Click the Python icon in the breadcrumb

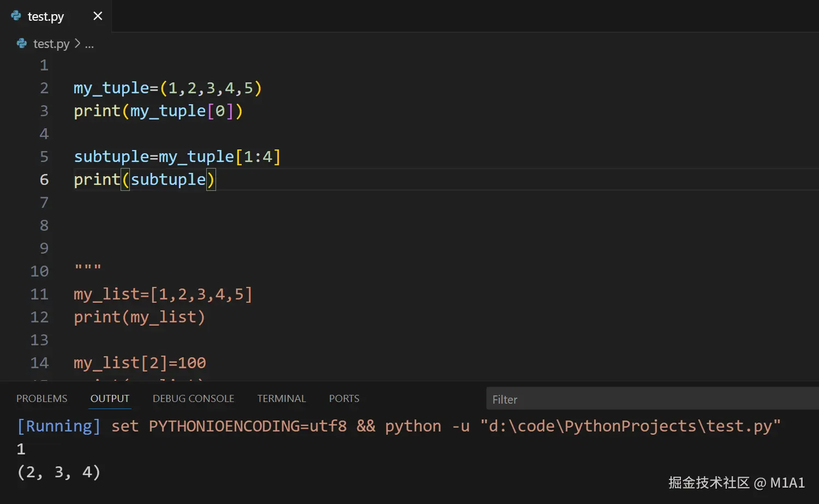pyautogui.click(x=22, y=44)
